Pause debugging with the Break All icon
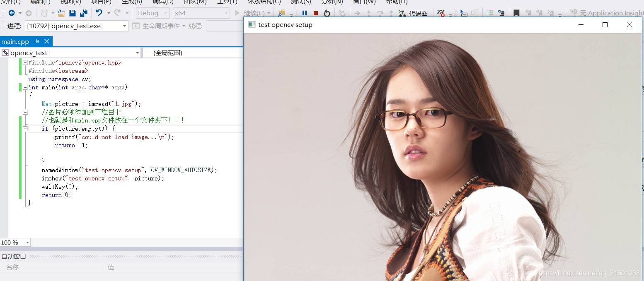 pyautogui.click(x=305, y=13)
